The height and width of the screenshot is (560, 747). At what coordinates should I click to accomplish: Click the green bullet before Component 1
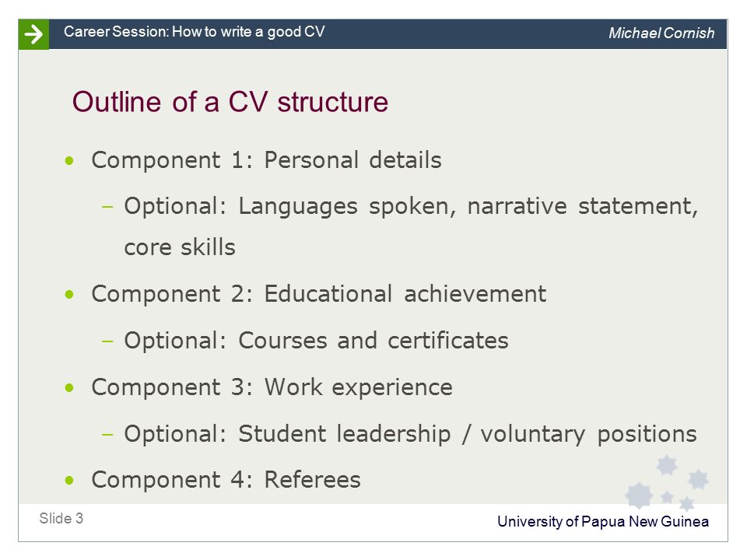click(x=69, y=160)
